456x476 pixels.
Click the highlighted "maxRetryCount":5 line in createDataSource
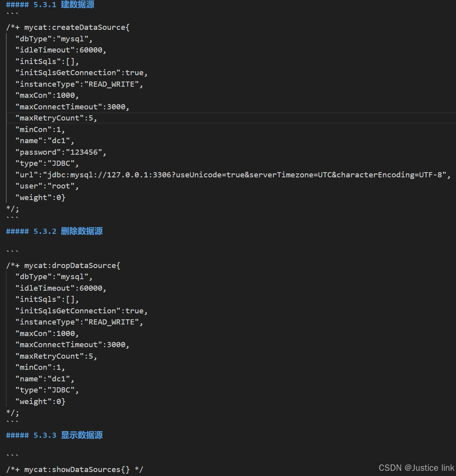click(x=56, y=118)
